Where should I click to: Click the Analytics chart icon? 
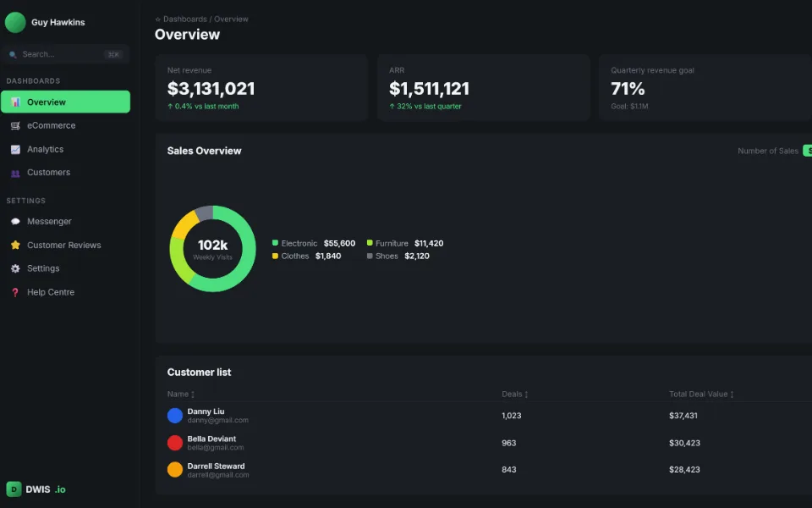tap(15, 149)
